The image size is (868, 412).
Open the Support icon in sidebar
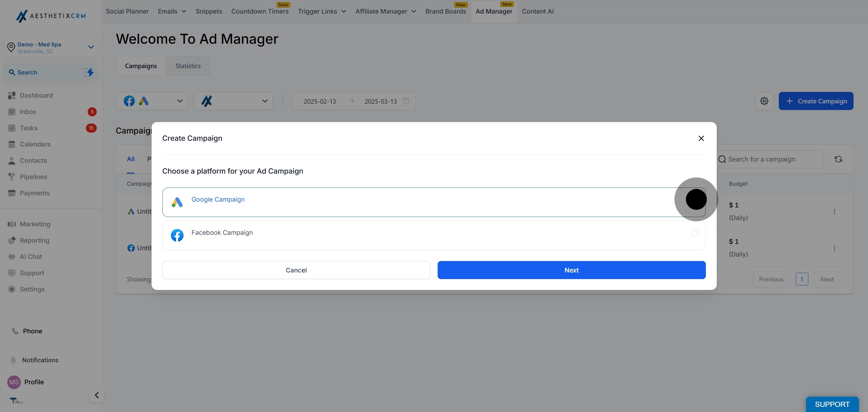pyautogui.click(x=12, y=273)
